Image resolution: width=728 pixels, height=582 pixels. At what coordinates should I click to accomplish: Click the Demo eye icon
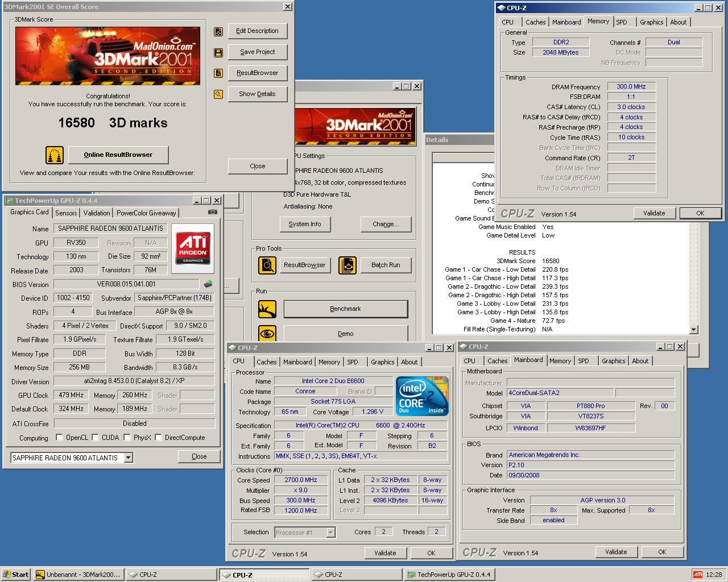pyautogui.click(x=267, y=333)
